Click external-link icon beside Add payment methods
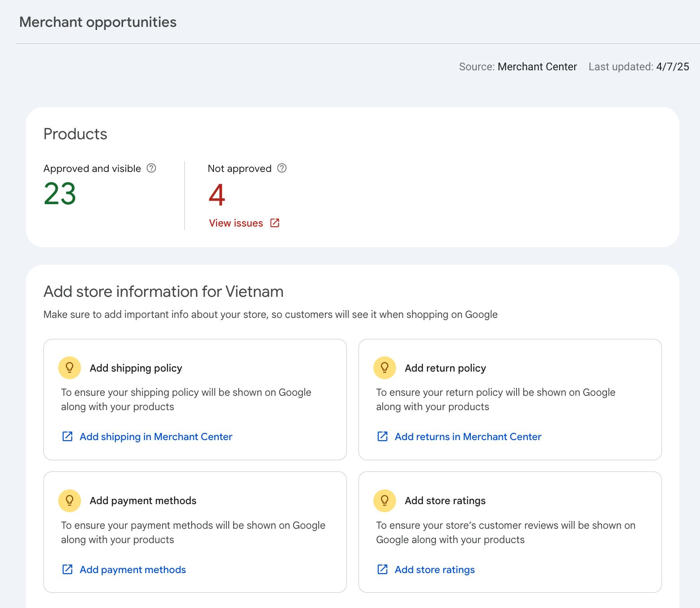Screen dimensions: 700x608 tap(67, 569)
